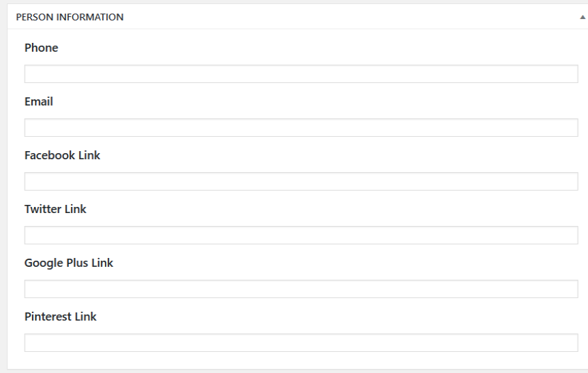
Task: Click the Twitter Link label text
Action: tap(55, 209)
